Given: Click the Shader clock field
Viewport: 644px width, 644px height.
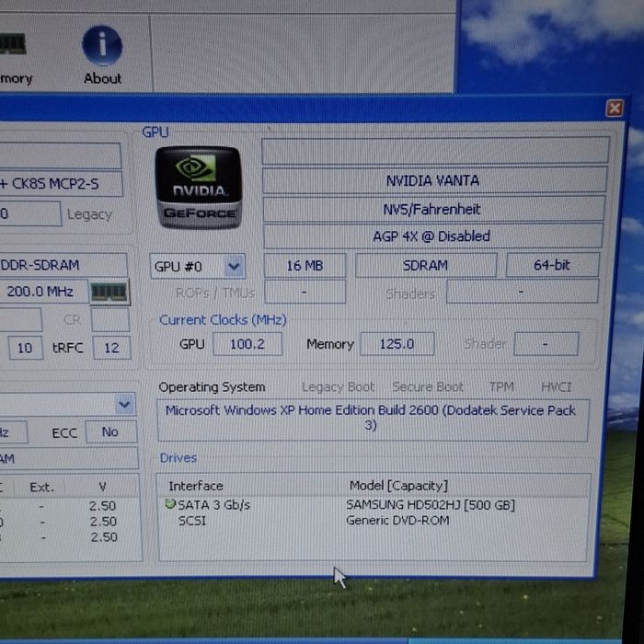Looking at the screenshot, I should pos(546,344).
